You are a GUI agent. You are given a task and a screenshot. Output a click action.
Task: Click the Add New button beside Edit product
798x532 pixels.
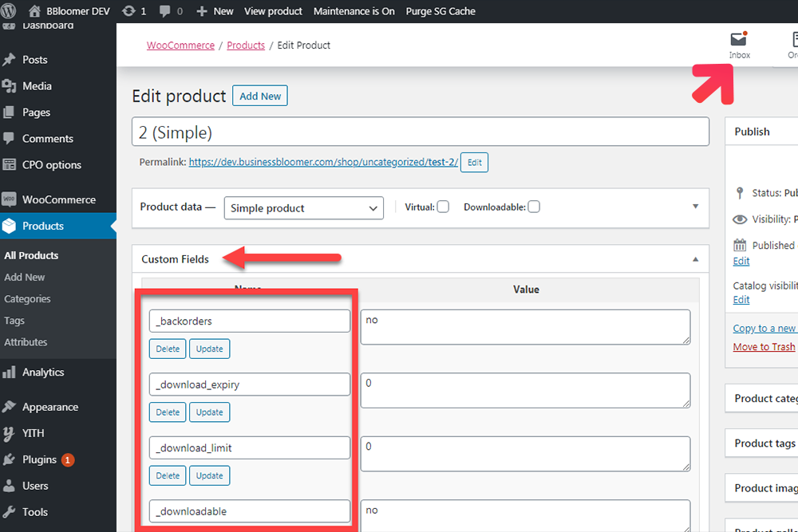[260, 96]
